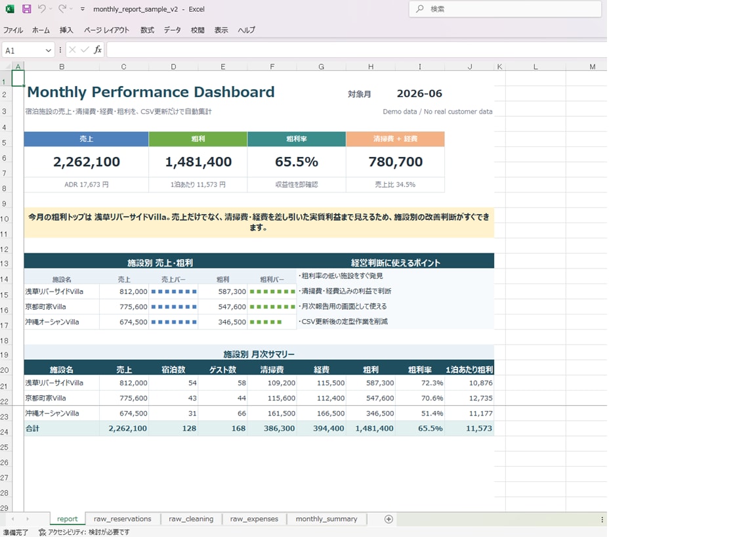The width and height of the screenshot is (756, 537).
Task: Click the formula cancel X icon
Action: tap(72, 50)
